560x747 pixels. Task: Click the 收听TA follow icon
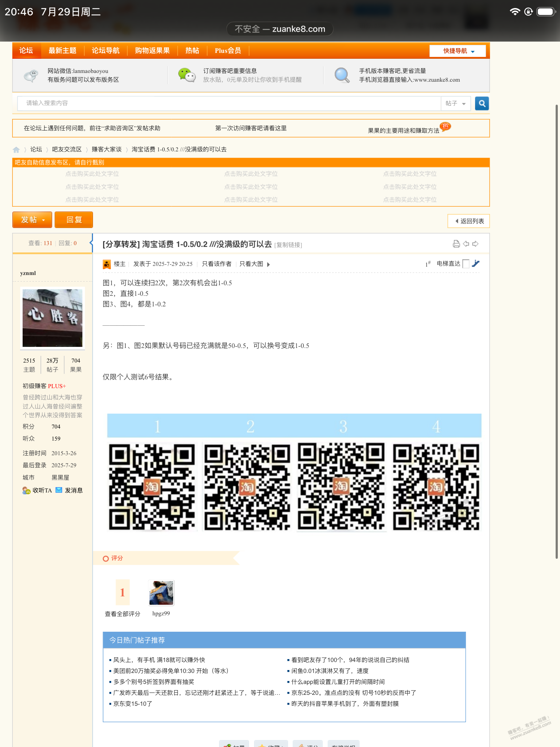pos(27,491)
